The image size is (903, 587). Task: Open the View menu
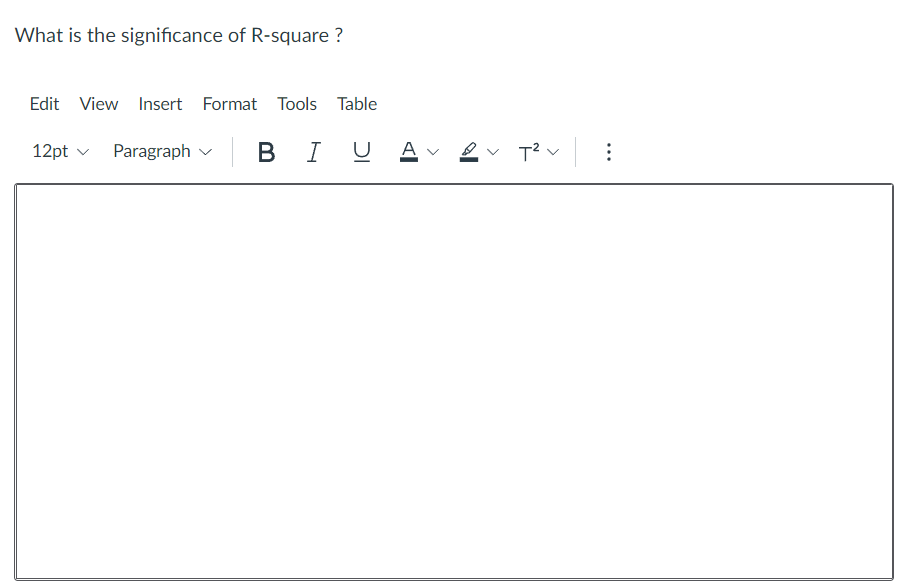98,103
